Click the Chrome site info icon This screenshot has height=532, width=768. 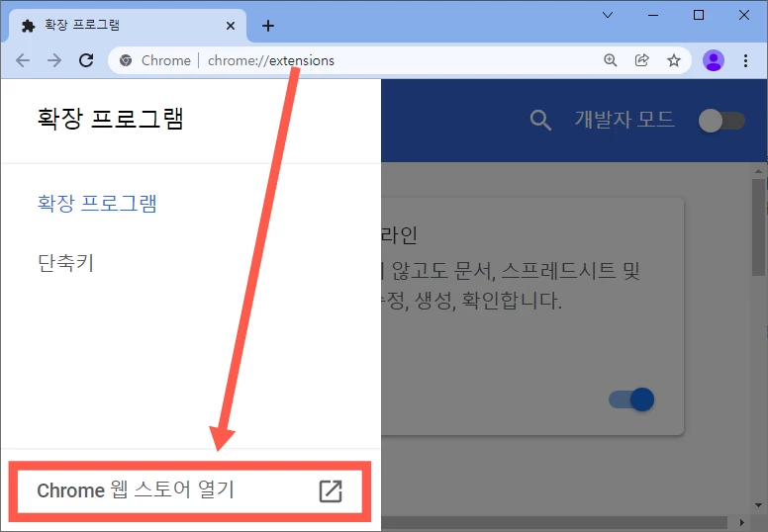(x=126, y=60)
